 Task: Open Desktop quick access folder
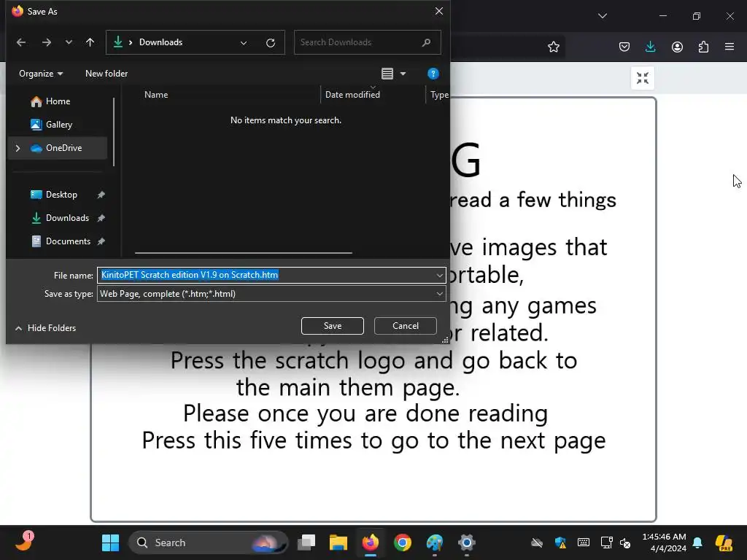61,194
